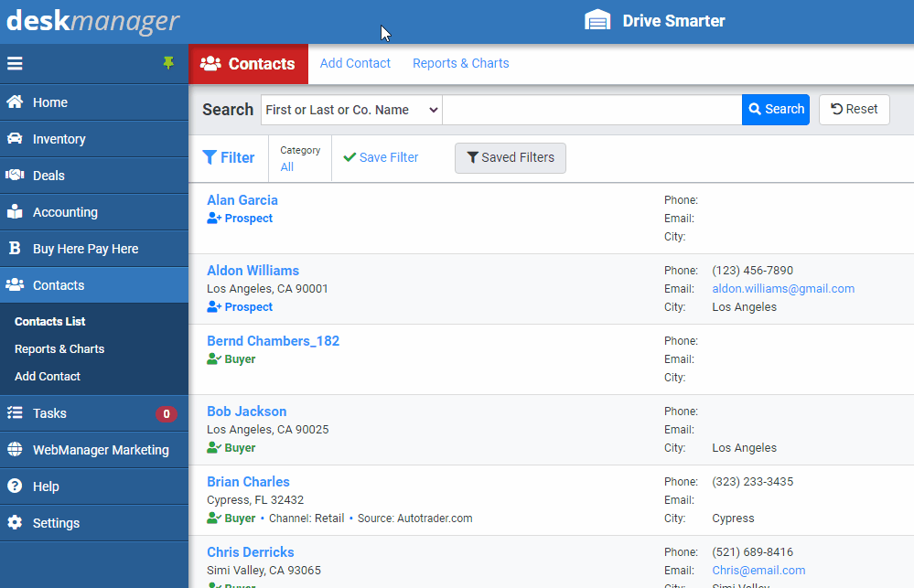
Task: Open the Accounting section icon
Action: 15,211
